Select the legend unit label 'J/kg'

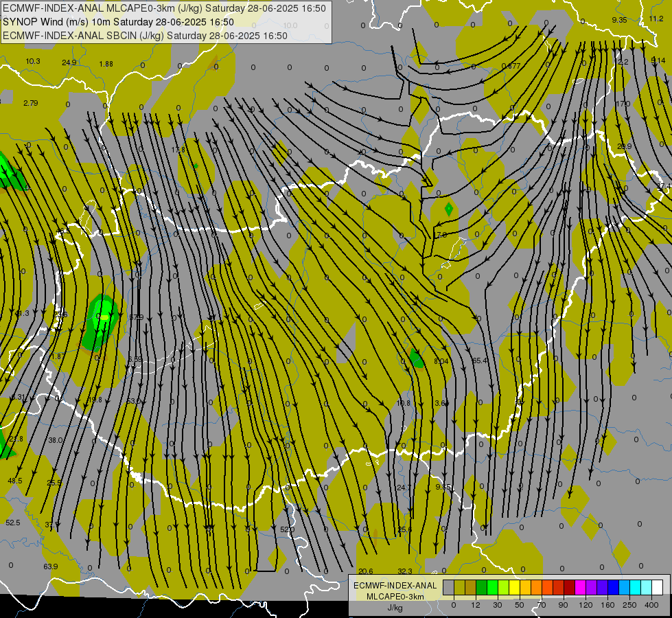tap(395, 608)
